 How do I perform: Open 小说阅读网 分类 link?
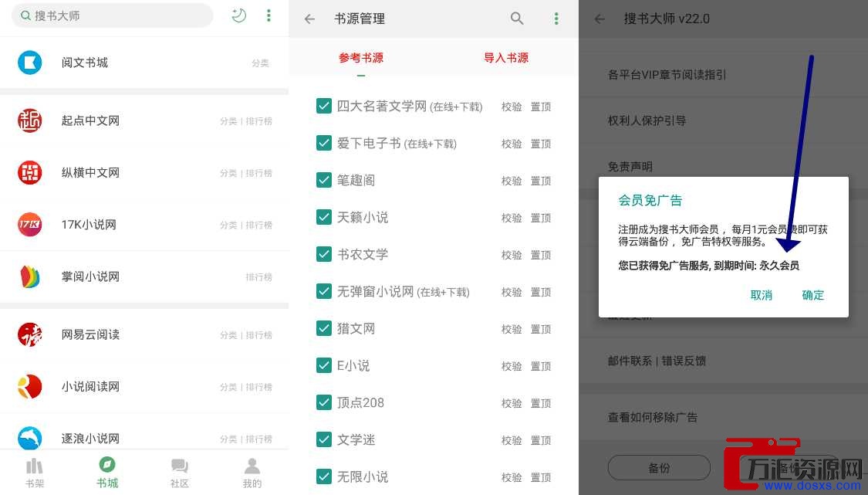(228, 387)
